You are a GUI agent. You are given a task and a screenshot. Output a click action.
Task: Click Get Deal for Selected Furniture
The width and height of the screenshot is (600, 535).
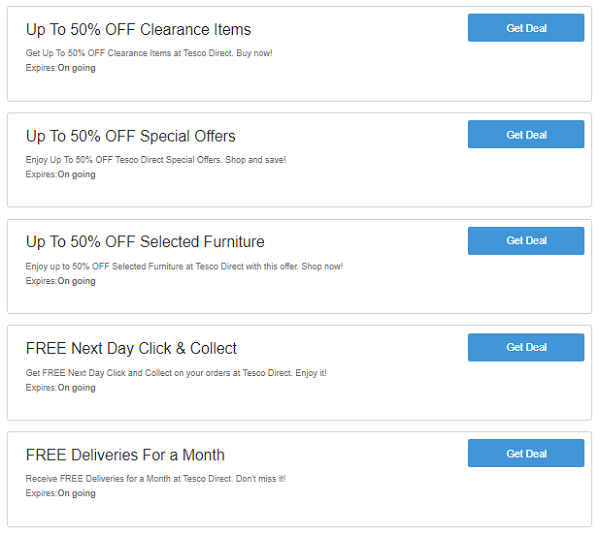[526, 241]
